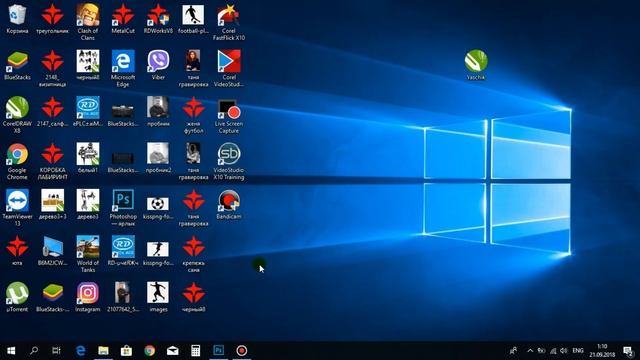Select the 21077642_5... photo file
The height and width of the screenshot is (360, 640).
tap(123, 298)
